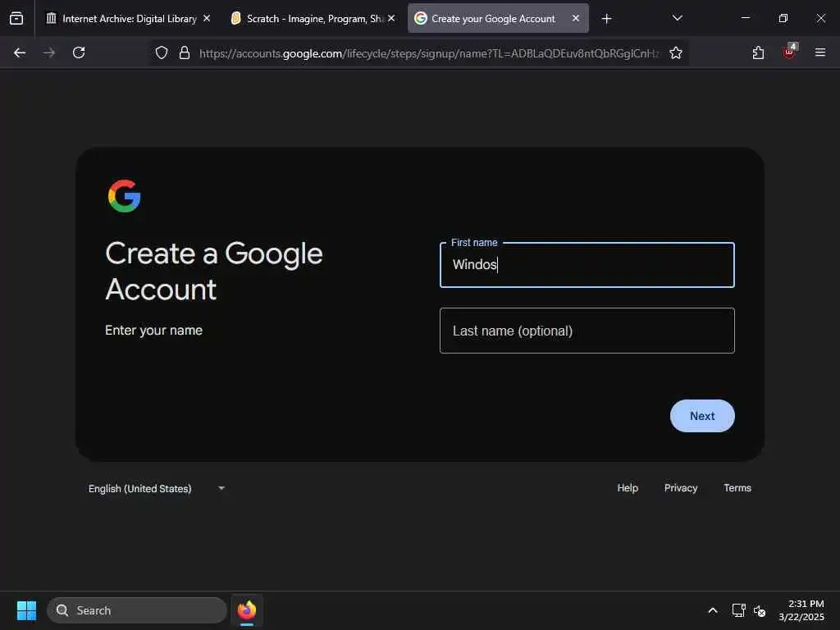This screenshot has height=630, width=840.
Task: Click the muted volume tray icon
Action: (759, 610)
